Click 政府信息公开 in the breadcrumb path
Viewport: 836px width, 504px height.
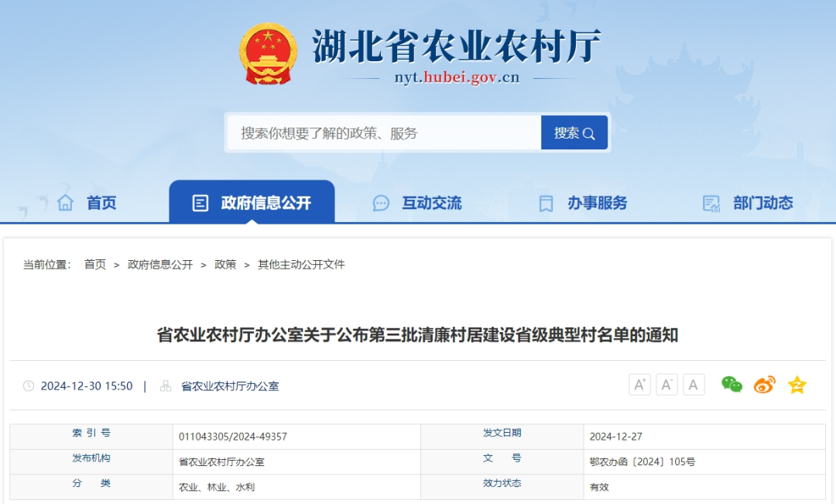click(x=160, y=265)
